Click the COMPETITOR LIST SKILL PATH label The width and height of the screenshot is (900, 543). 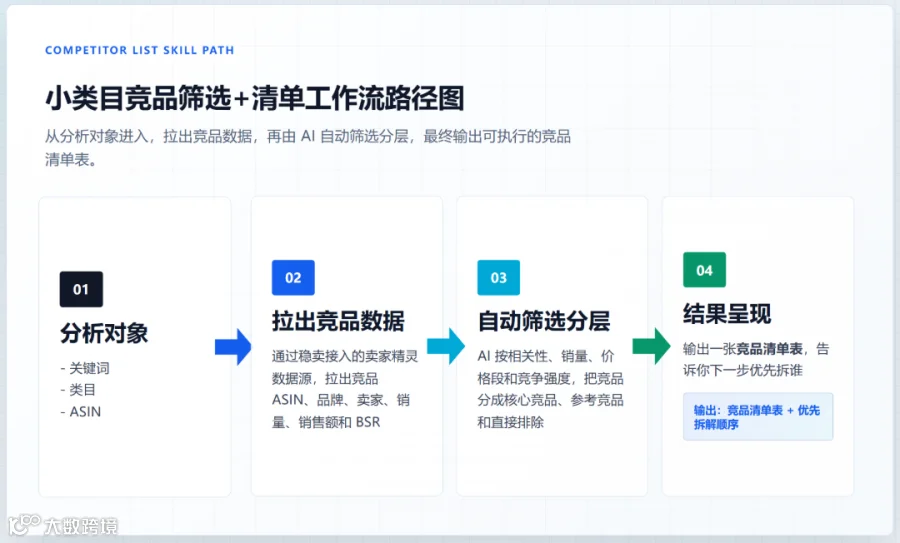[x=139, y=51]
